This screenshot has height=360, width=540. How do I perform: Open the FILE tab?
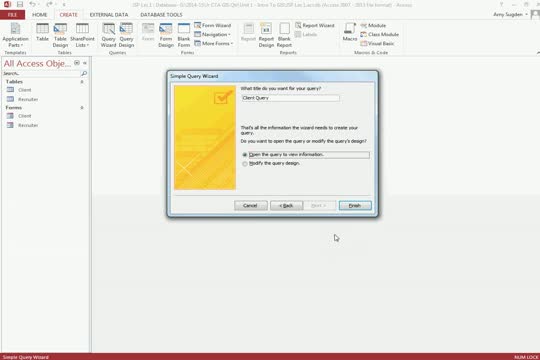(x=12, y=15)
